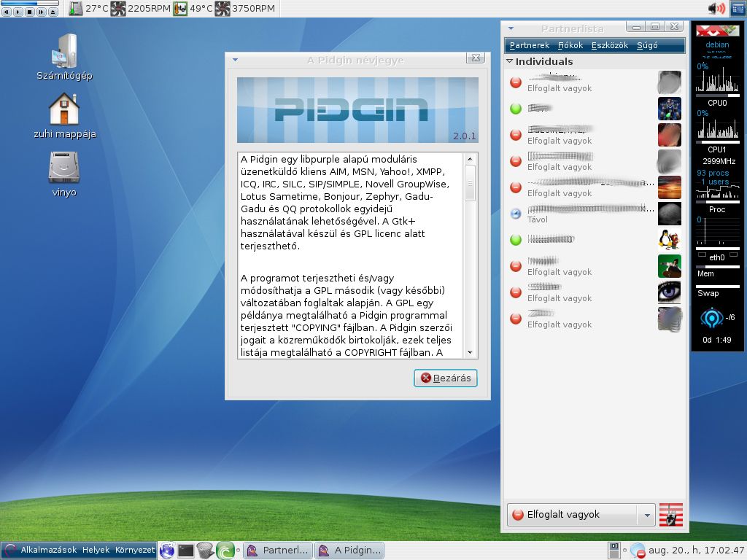
Task: Open the Környezet menu
Action: (x=135, y=550)
